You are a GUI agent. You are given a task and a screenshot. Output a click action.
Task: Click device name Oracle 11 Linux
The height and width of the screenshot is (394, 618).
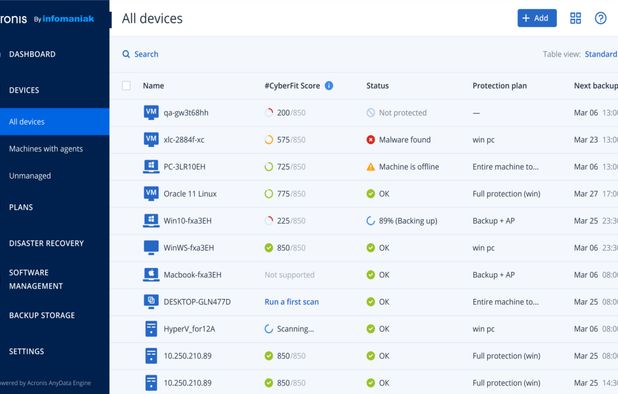click(x=190, y=193)
